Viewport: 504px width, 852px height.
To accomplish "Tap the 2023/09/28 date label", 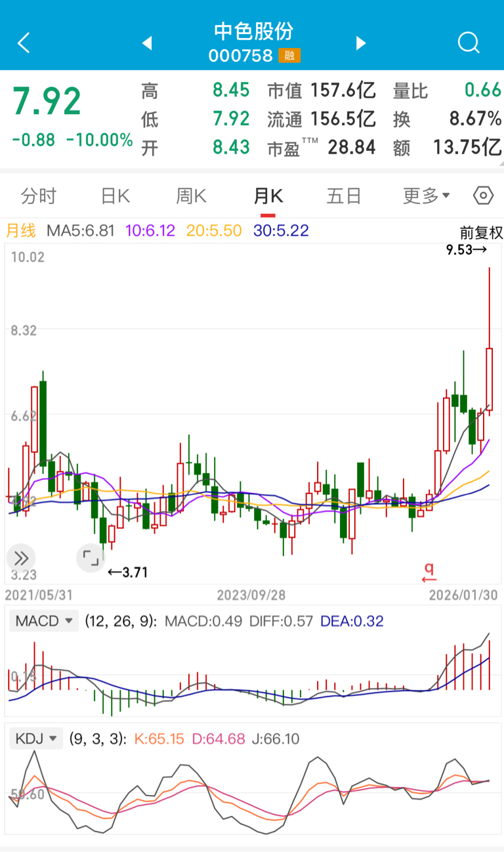I will pyautogui.click(x=251, y=595).
